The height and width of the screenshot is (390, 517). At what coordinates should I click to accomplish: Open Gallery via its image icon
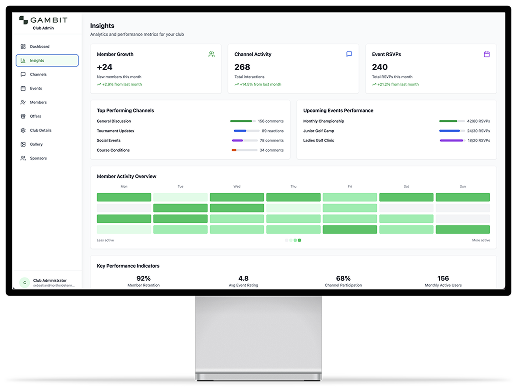23,144
